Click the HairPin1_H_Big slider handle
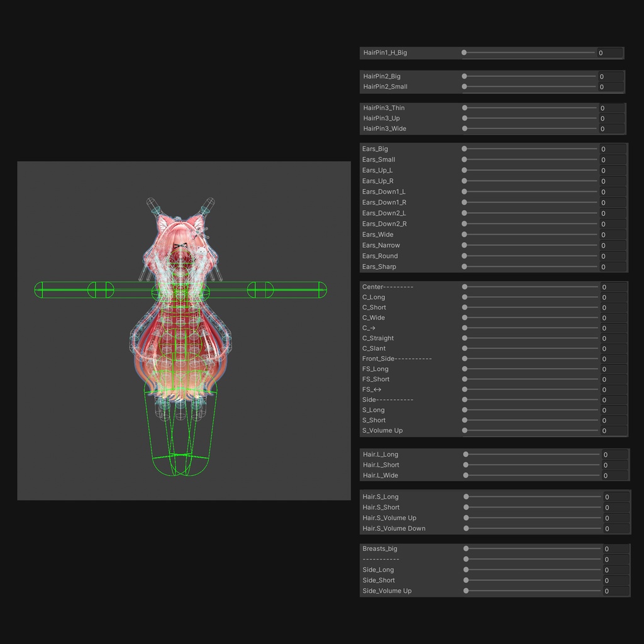644x644 pixels. [x=464, y=53]
